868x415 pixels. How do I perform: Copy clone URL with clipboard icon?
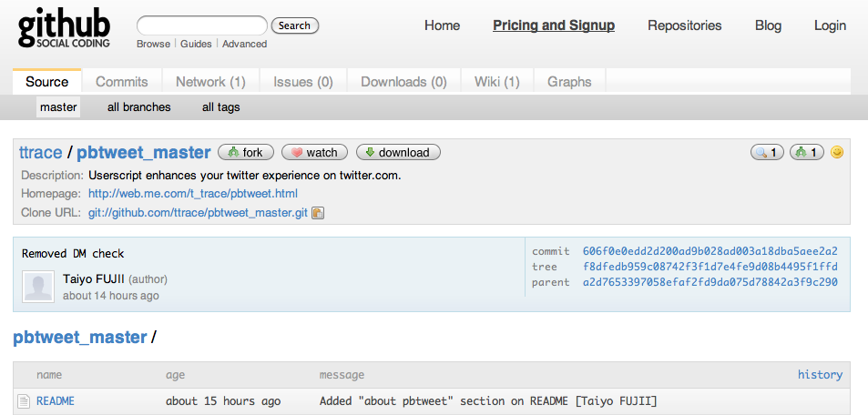pyautogui.click(x=318, y=213)
